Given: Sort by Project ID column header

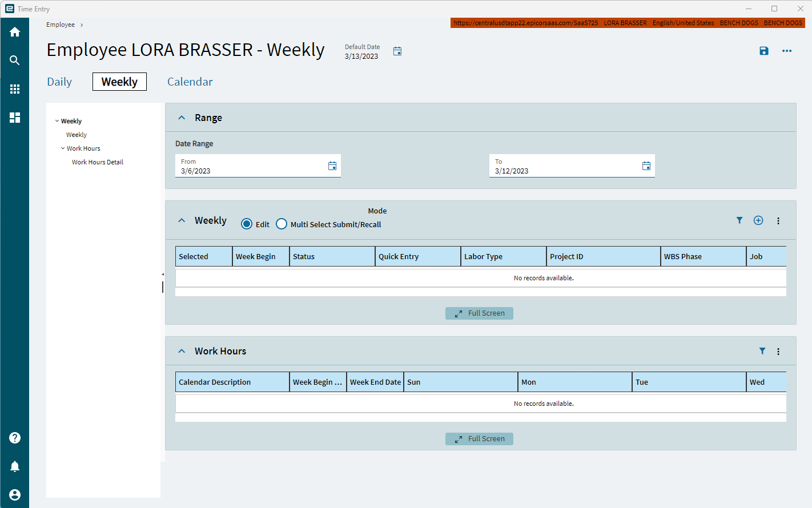Looking at the screenshot, I should 604,256.
